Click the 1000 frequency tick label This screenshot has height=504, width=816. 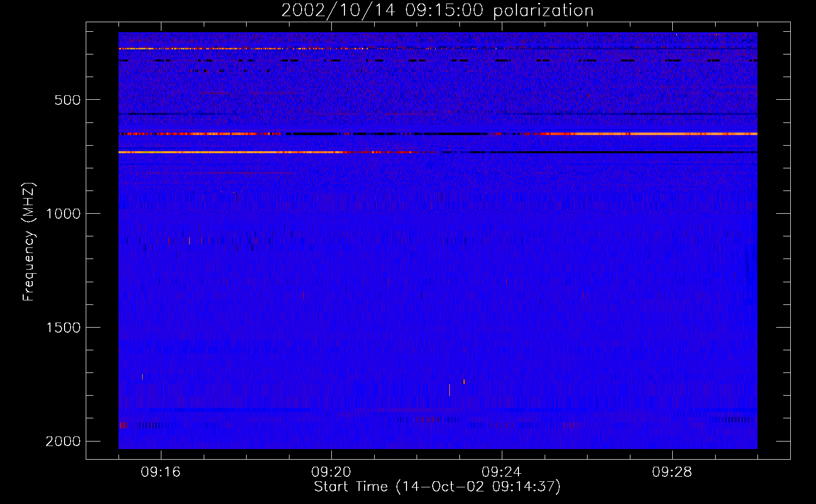pyautogui.click(x=63, y=214)
